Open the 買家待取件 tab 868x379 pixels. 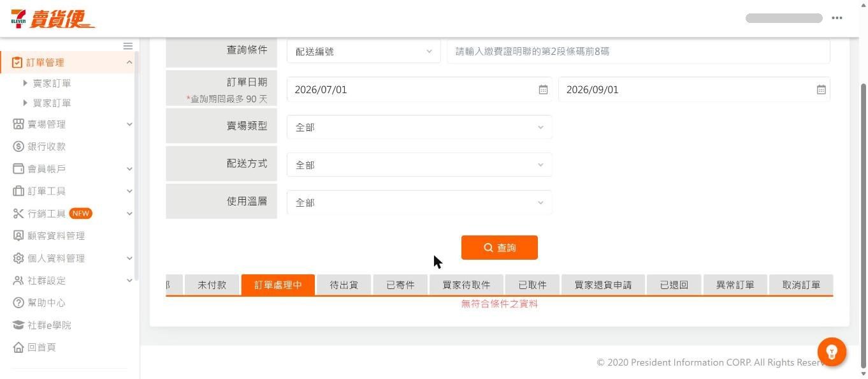467,285
